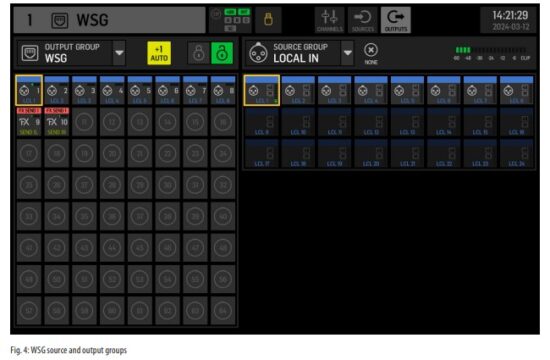Image resolution: width=550 pixels, height=360 pixels.
Task: Set source to NONE with X icon
Action: [x=371, y=53]
